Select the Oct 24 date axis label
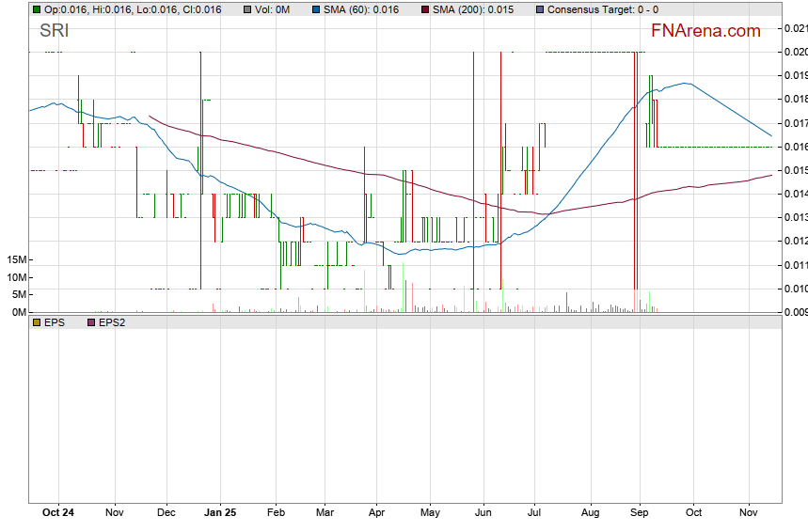Screen dimensions: 808x532 (58, 514)
